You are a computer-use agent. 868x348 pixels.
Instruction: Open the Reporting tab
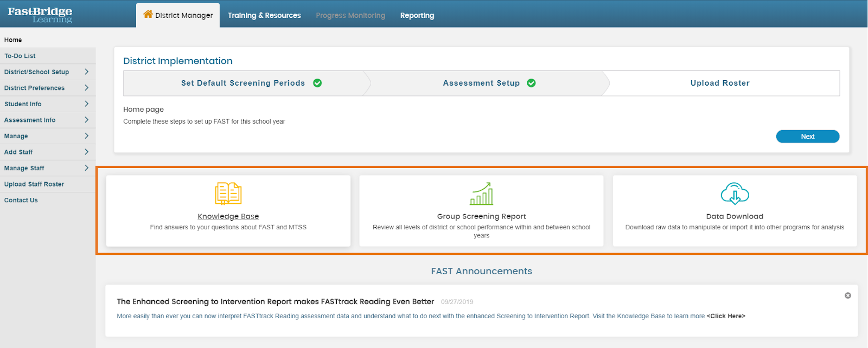coord(417,15)
